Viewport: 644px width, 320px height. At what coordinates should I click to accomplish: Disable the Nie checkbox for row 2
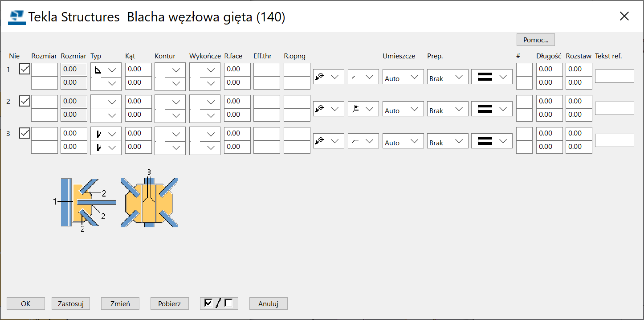(24, 101)
